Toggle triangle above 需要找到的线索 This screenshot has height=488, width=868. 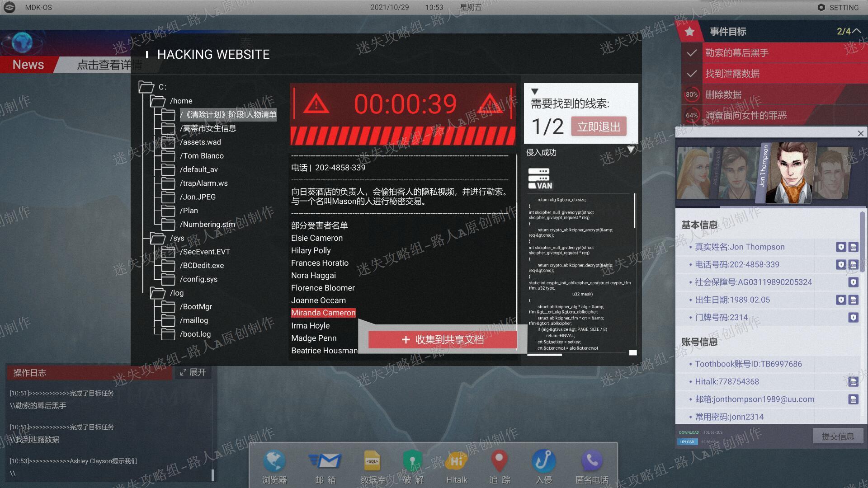pos(534,91)
